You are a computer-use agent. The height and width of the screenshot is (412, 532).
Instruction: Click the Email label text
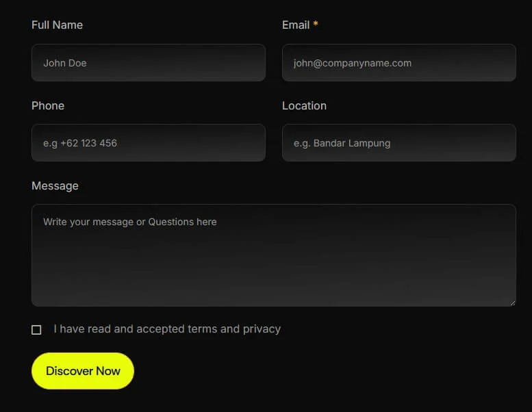pos(296,25)
